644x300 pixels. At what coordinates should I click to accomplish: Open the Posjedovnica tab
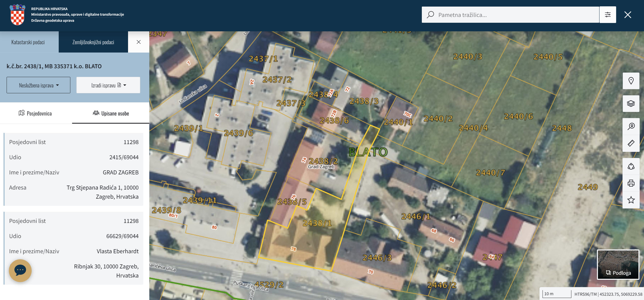tap(35, 113)
